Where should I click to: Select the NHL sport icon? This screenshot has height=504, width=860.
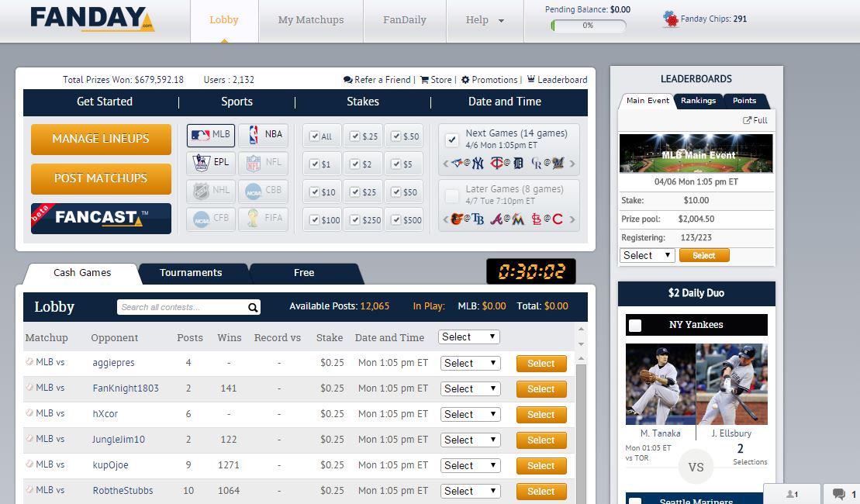click(211, 191)
